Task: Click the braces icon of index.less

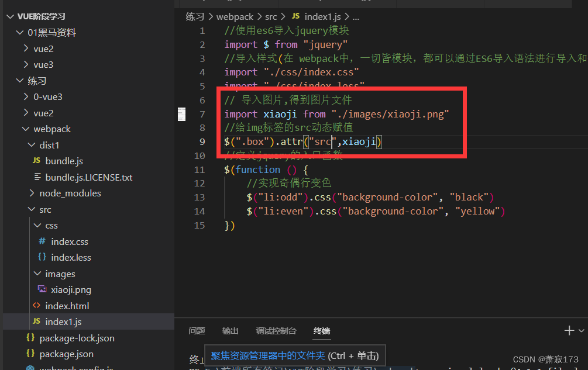Action: pyautogui.click(x=42, y=257)
